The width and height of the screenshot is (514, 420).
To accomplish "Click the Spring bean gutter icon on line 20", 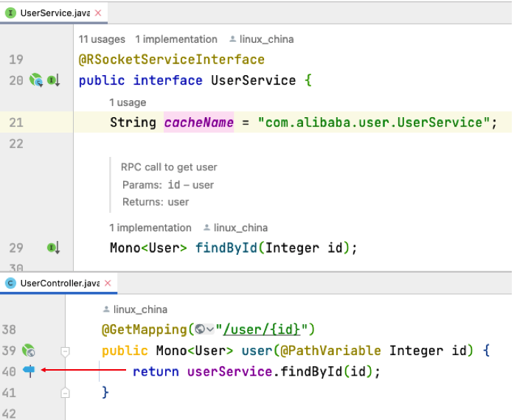I will pyautogui.click(x=36, y=80).
